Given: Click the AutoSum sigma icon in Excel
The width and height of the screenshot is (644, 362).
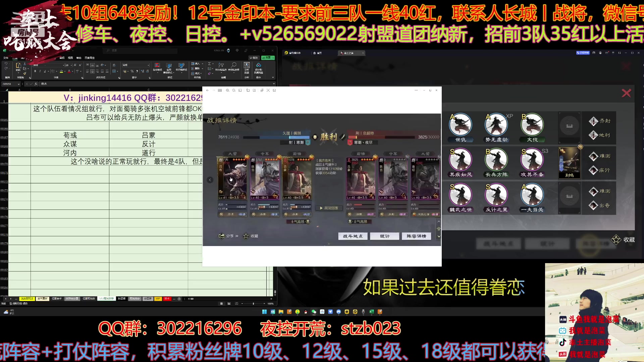Looking at the screenshot, I should 210,64.
